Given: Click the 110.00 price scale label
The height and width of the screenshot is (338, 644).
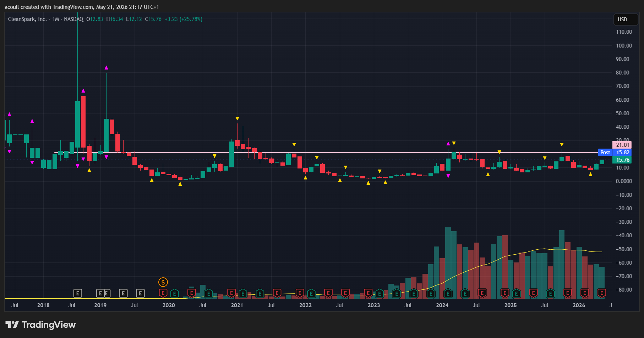Looking at the screenshot, I should pyautogui.click(x=624, y=32).
